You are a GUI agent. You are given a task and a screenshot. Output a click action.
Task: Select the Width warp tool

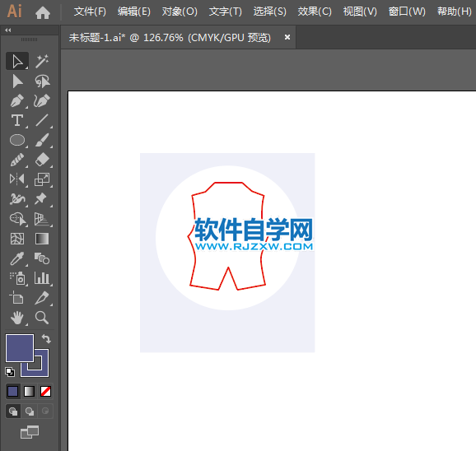[x=17, y=199]
